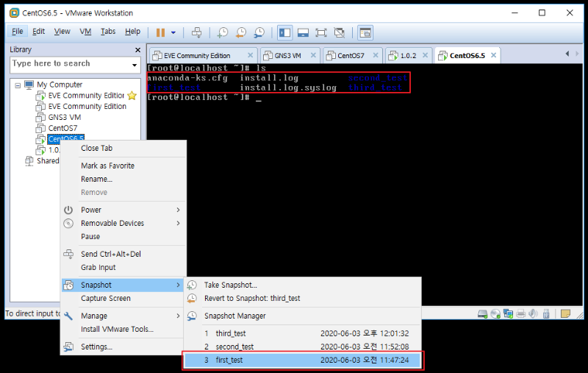Click the library search input field
The width and height of the screenshot is (588, 373).
[x=68, y=64]
